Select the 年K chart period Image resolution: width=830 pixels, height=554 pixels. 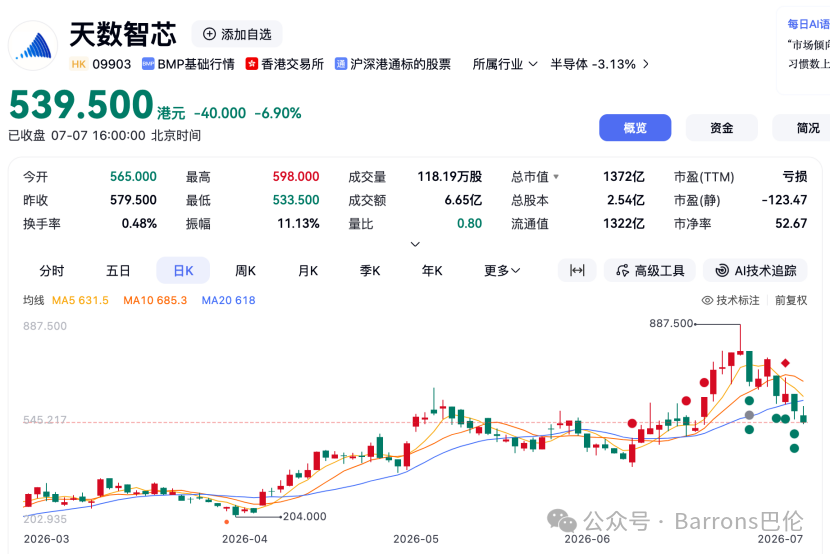pyautogui.click(x=432, y=271)
